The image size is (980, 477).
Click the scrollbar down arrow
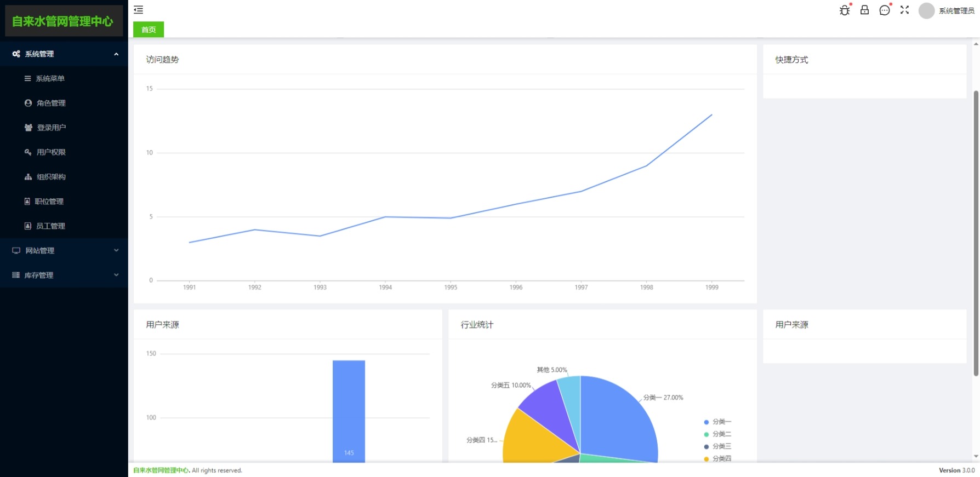976,456
